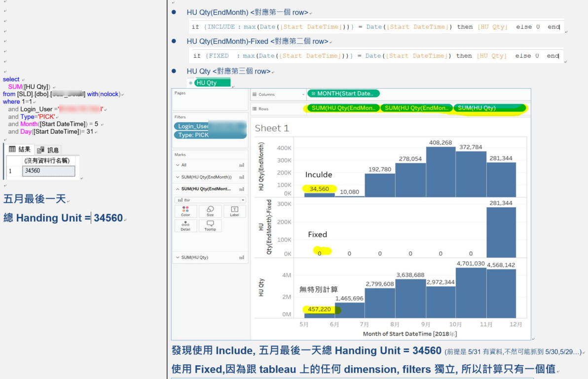The height and width of the screenshot is (379, 588).
Task: Click bar icon beside SUM(HU Qty) marks card
Action: [242, 258]
